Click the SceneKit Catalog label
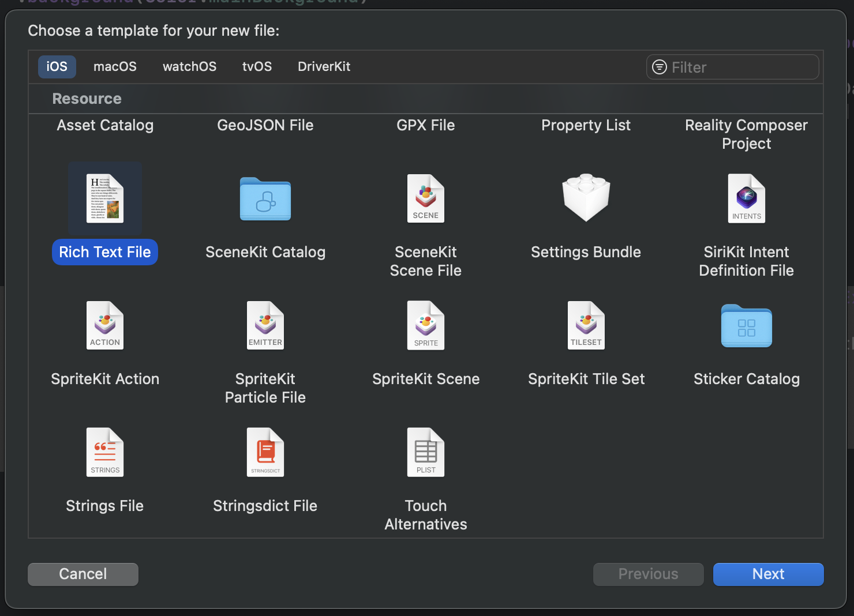The height and width of the screenshot is (616, 854). [265, 252]
